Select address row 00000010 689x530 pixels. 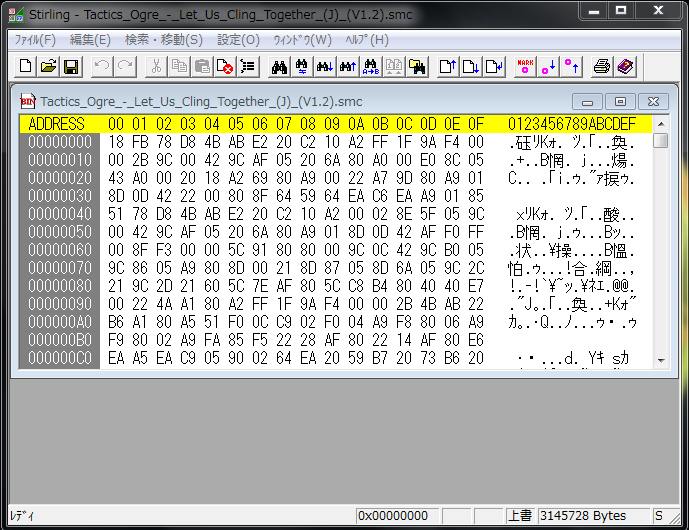click(60, 160)
